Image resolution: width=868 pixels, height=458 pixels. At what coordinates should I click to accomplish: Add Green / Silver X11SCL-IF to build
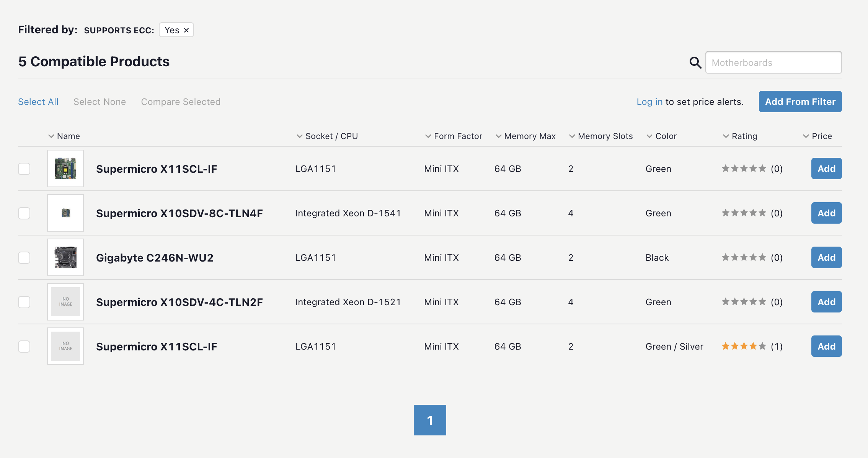(x=827, y=346)
